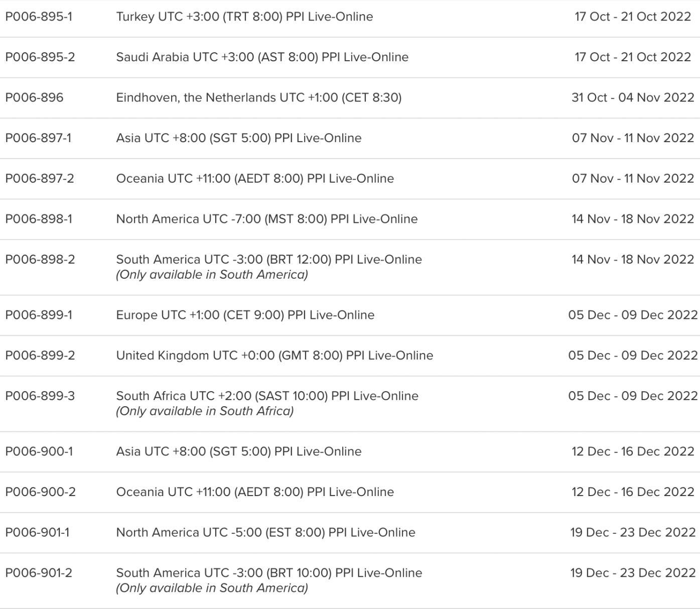Click course code P006-897-2
The width and height of the screenshot is (700, 609).
tap(40, 179)
